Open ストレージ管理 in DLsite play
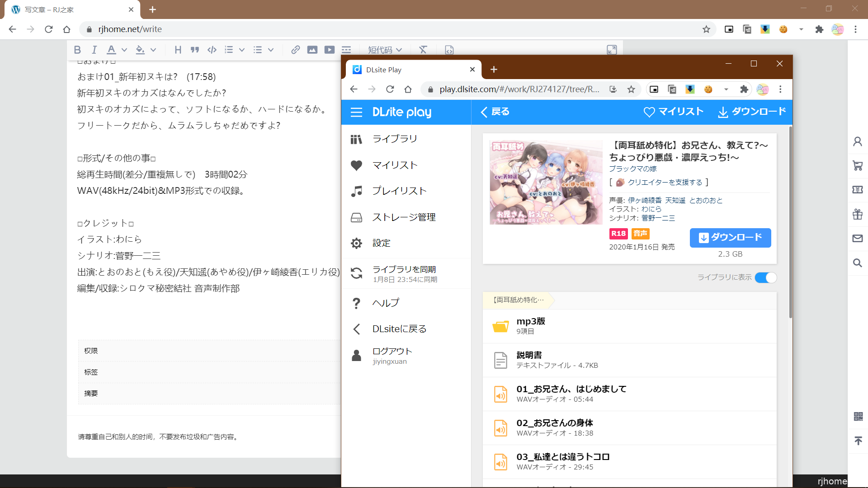Screen dimensions: 868x488 pyautogui.click(x=404, y=217)
